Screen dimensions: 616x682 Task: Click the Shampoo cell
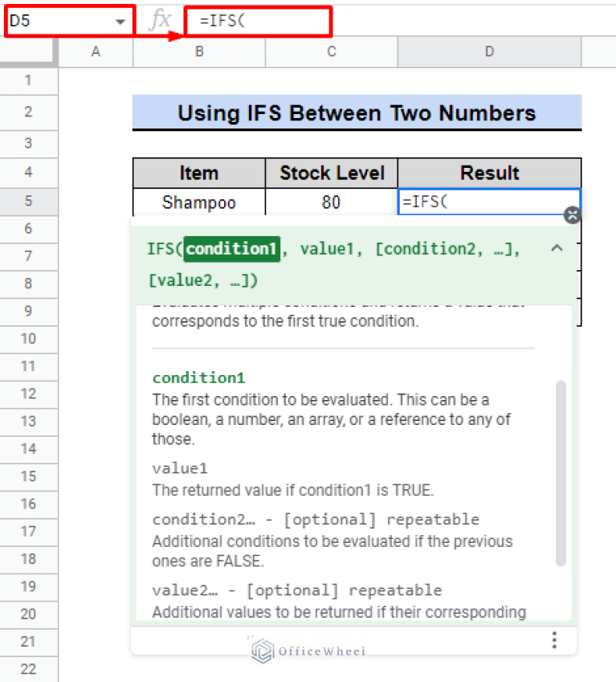198,202
